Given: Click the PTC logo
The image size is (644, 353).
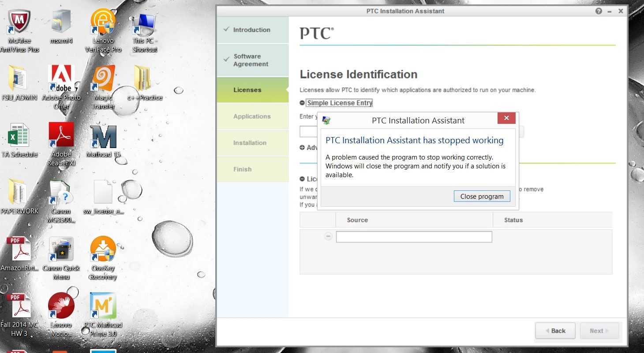Looking at the screenshot, I should point(317,33).
